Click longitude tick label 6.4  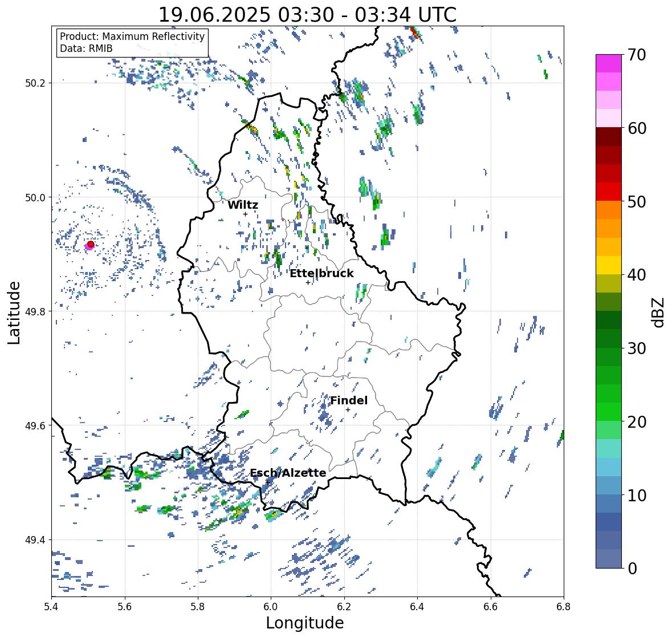[417, 607]
